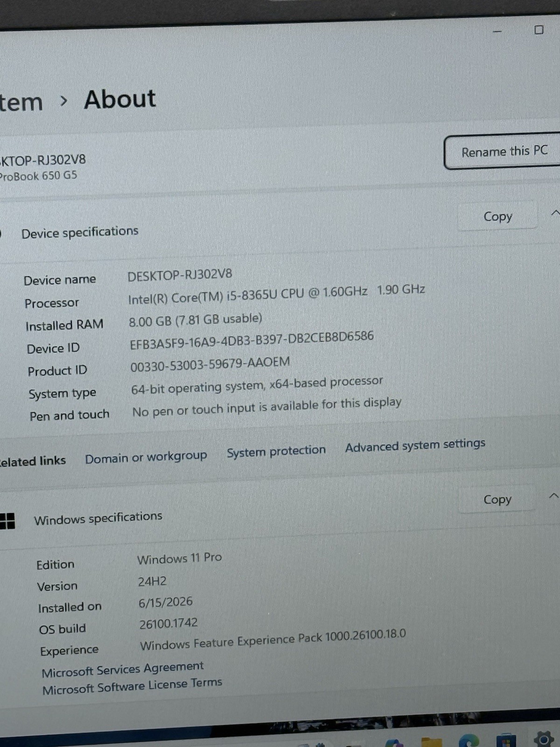Open Microsoft Store from the taskbar
Image resolution: width=560 pixels, height=747 pixels.
point(506,741)
